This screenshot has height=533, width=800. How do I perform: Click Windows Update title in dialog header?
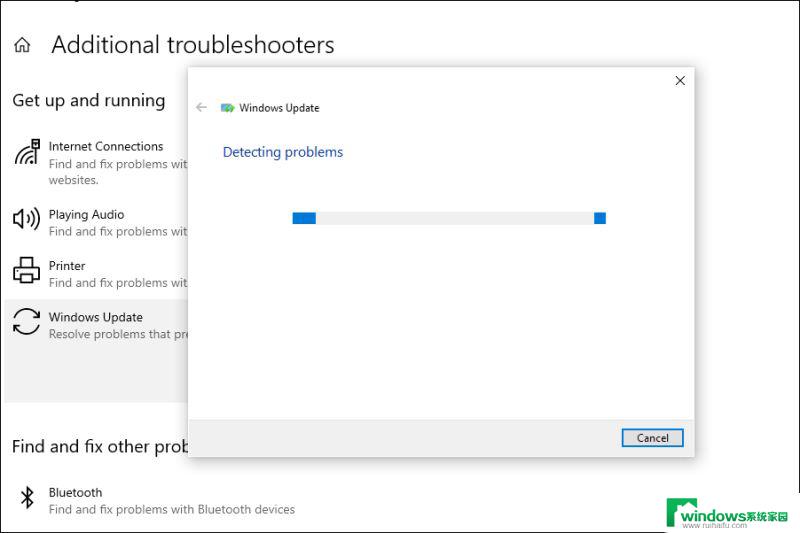279,108
